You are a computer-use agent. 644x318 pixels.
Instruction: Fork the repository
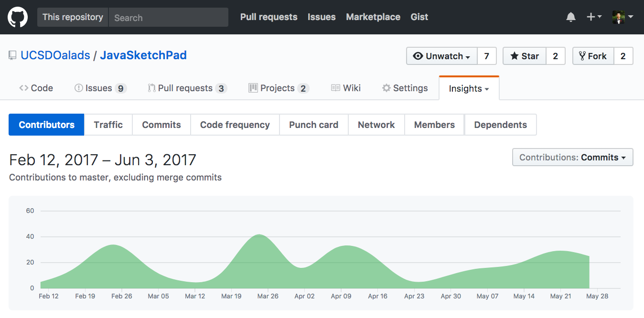[593, 56]
